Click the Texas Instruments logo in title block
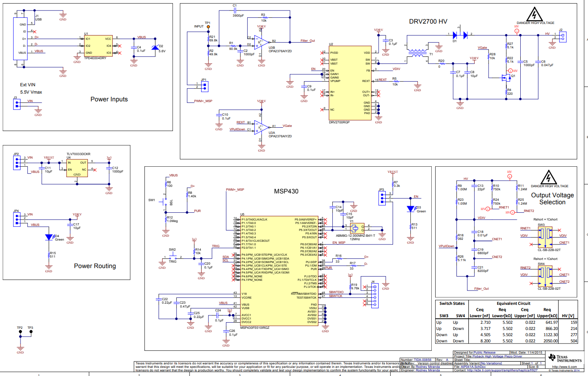The width and height of the screenshot is (588, 376). click(x=552, y=358)
